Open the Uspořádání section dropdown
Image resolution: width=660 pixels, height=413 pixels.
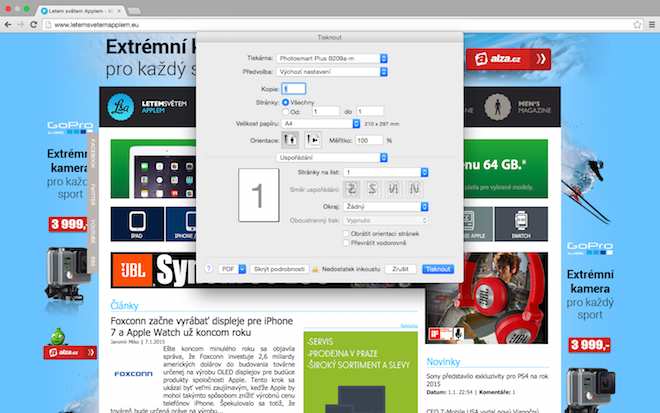[332, 157]
